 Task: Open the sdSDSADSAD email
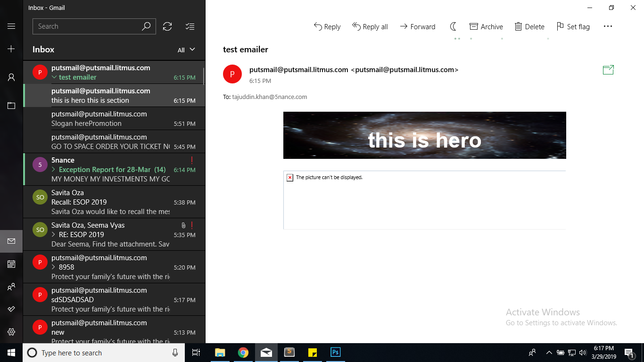(x=114, y=300)
